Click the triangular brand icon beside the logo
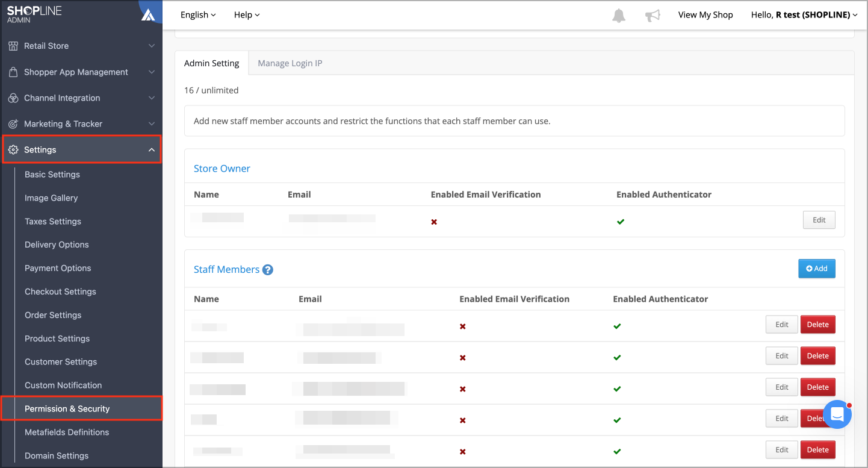 [148, 14]
